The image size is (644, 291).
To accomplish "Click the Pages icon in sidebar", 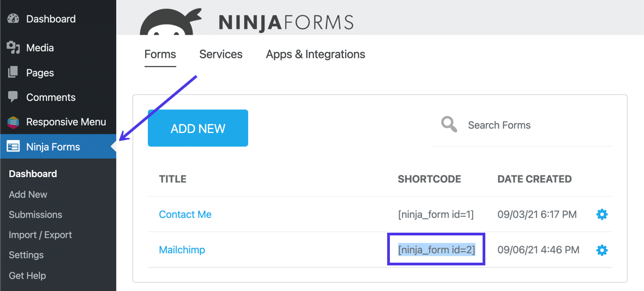I will tap(13, 72).
